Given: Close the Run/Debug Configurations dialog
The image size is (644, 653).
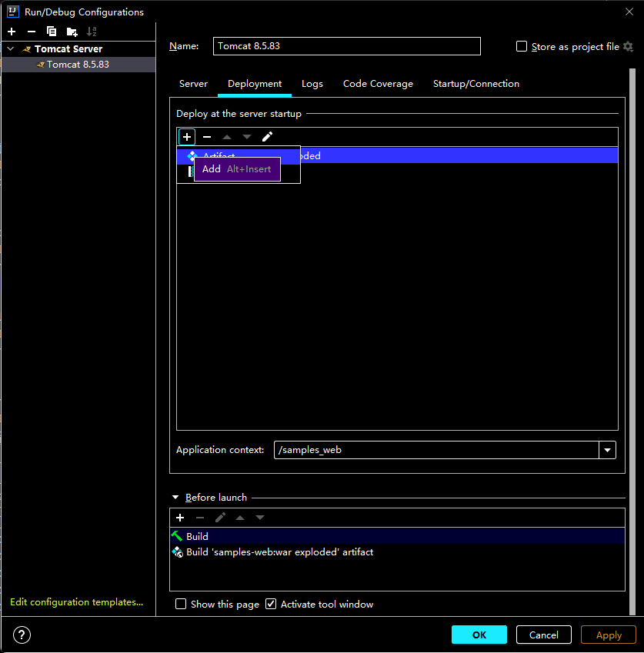Looking at the screenshot, I should [629, 12].
